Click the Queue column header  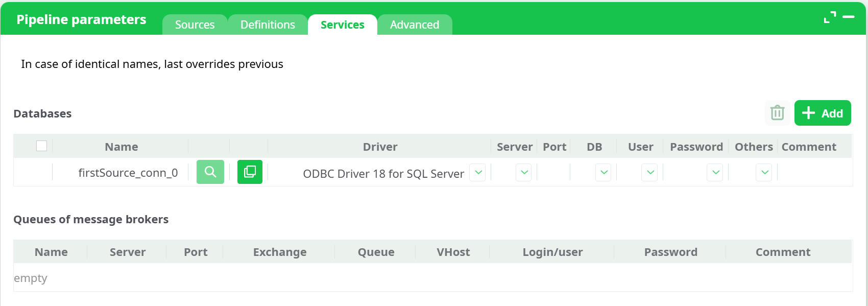coord(376,252)
